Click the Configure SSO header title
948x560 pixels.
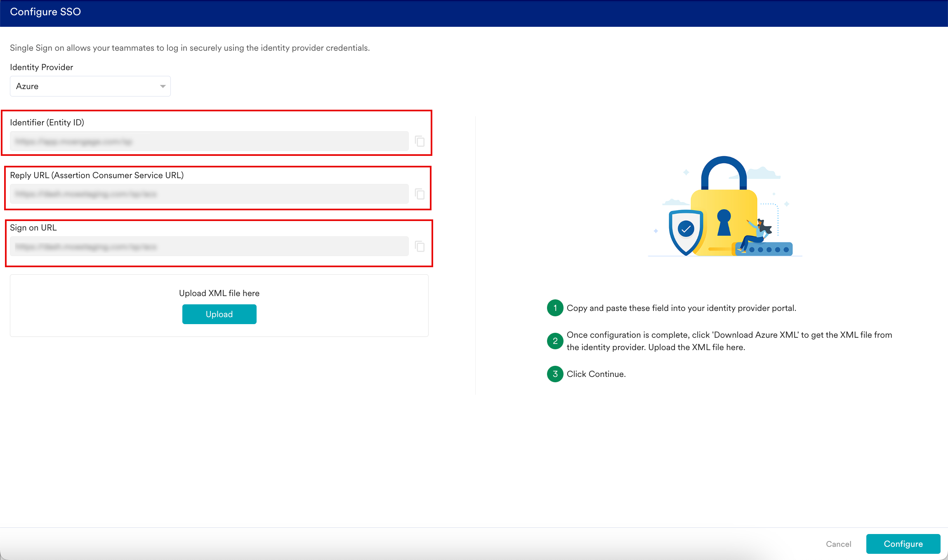[45, 12]
